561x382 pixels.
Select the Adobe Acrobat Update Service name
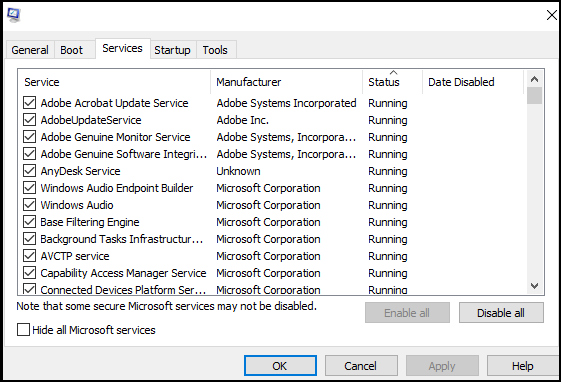click(114, 103)
